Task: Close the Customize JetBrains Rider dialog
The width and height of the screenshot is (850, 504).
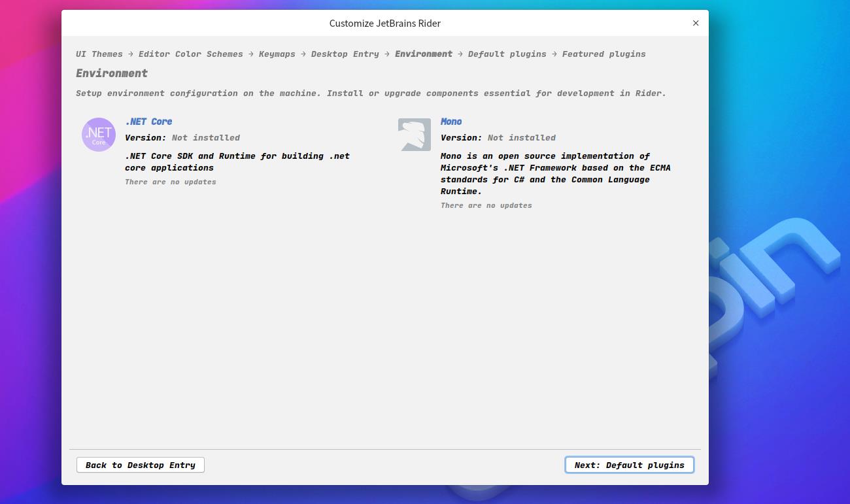Action: pyautogui.click(x=696, y=23)
